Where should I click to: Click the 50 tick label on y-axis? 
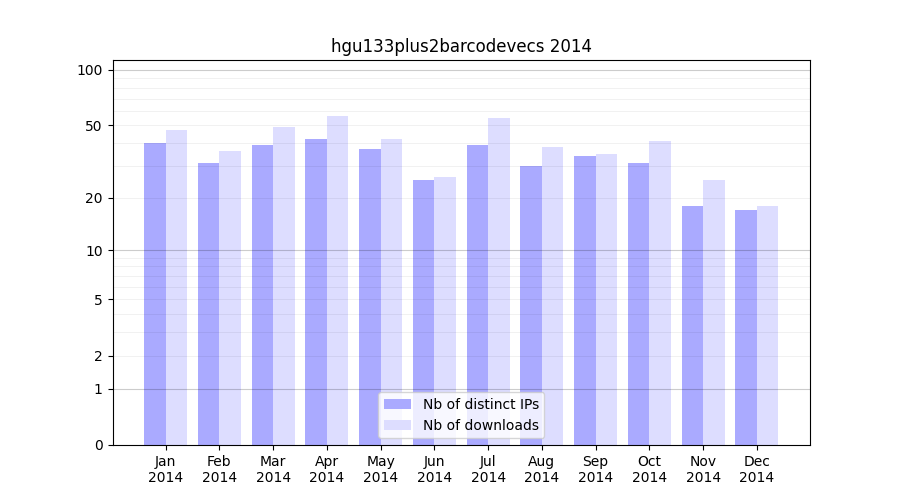93,126
